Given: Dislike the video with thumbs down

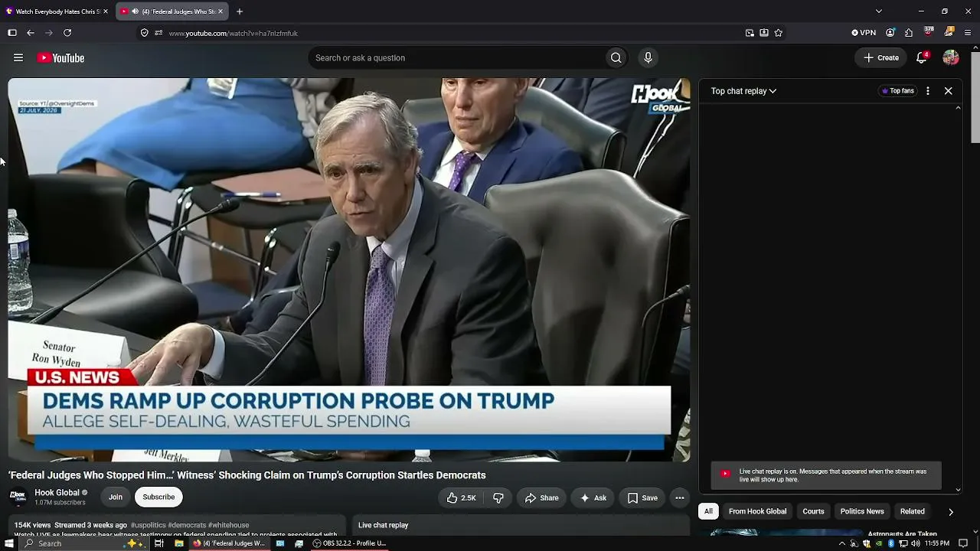Looking at the screenshot, I should click(x=498, y=498).
